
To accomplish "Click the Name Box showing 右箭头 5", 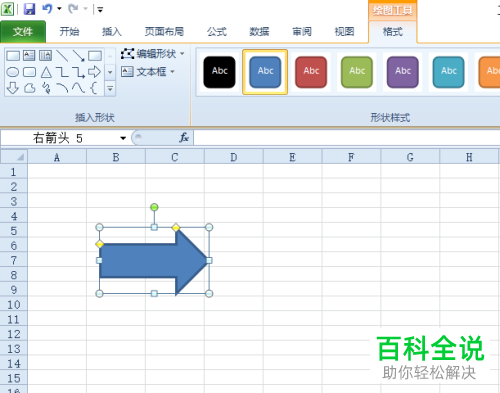I will tap(59, 138).
